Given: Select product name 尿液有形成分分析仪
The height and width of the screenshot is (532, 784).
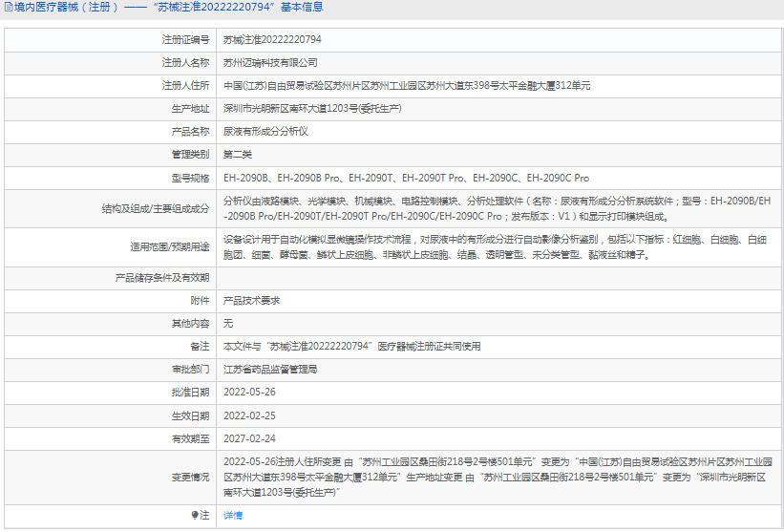Looking at the screenshot, I should [x=266, y=132].
